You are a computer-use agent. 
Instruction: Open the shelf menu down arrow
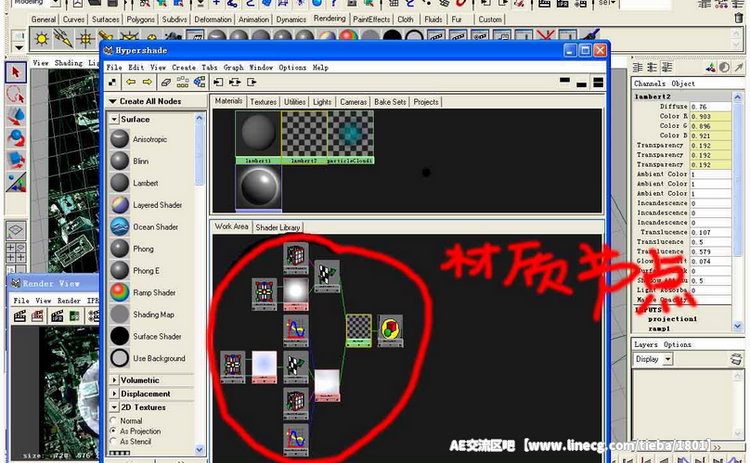tap(19, 47)
